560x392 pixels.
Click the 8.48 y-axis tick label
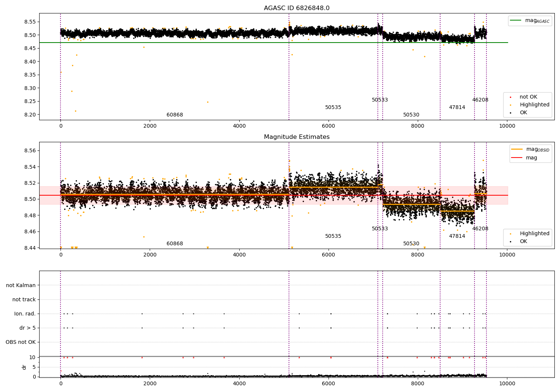coord(29,215)
